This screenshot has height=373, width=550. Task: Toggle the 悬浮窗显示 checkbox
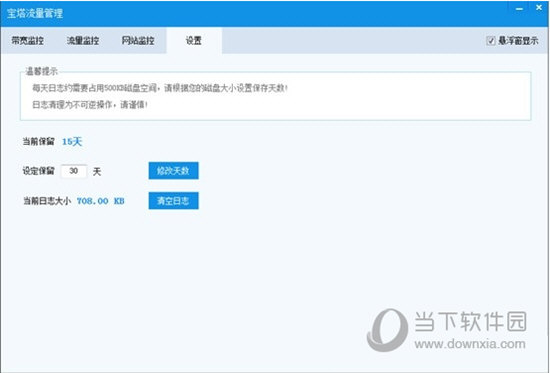[491, 41]
